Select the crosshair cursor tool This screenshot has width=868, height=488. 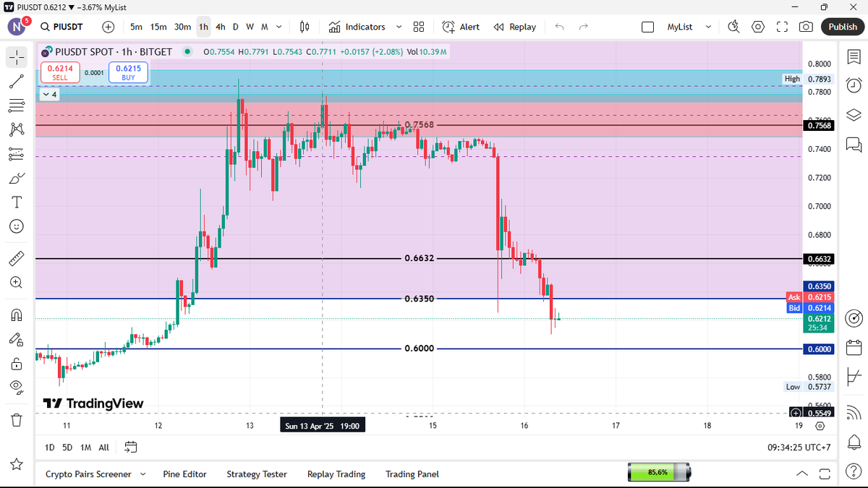coord(17,57)
